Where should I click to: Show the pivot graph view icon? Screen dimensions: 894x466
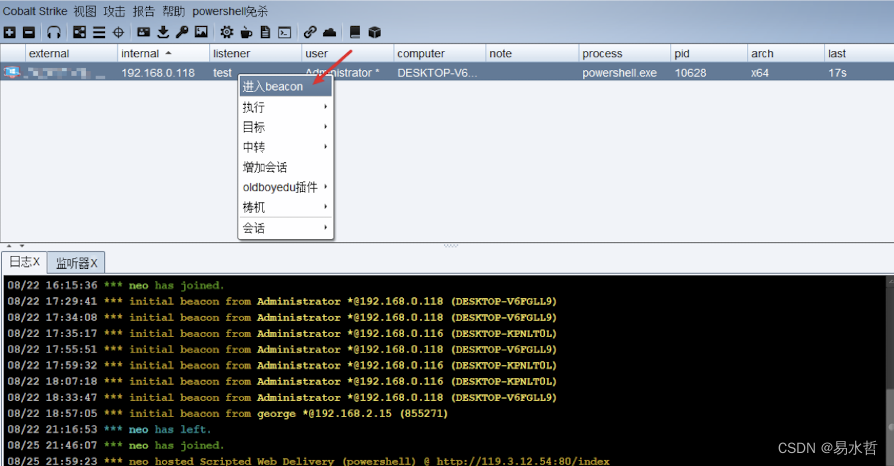[79, 33]
